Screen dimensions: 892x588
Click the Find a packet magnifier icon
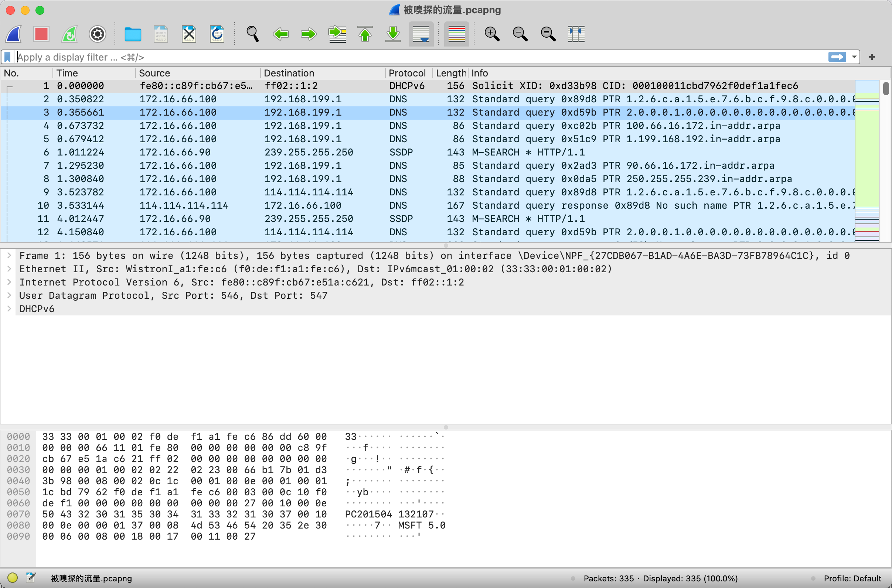pyautogui.click(x=252, y=34)
